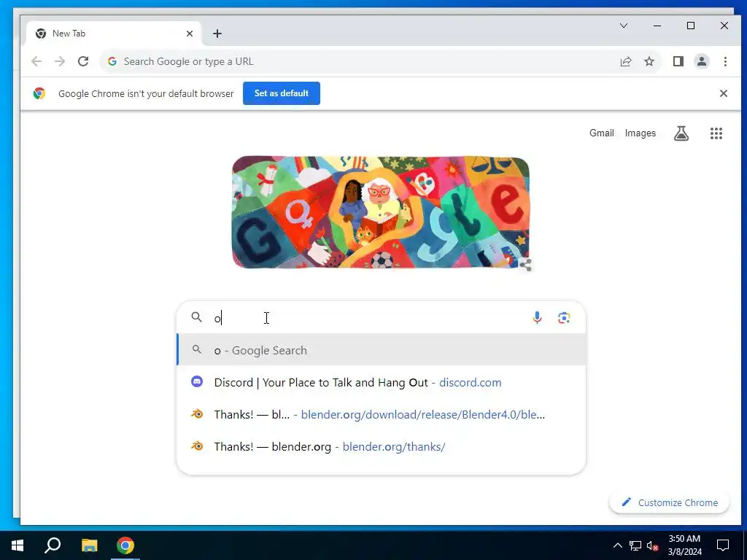The image size is (747, 560).
Task: Open the tab search chevron
Action: pyautogui.click(x=624, y=26)
